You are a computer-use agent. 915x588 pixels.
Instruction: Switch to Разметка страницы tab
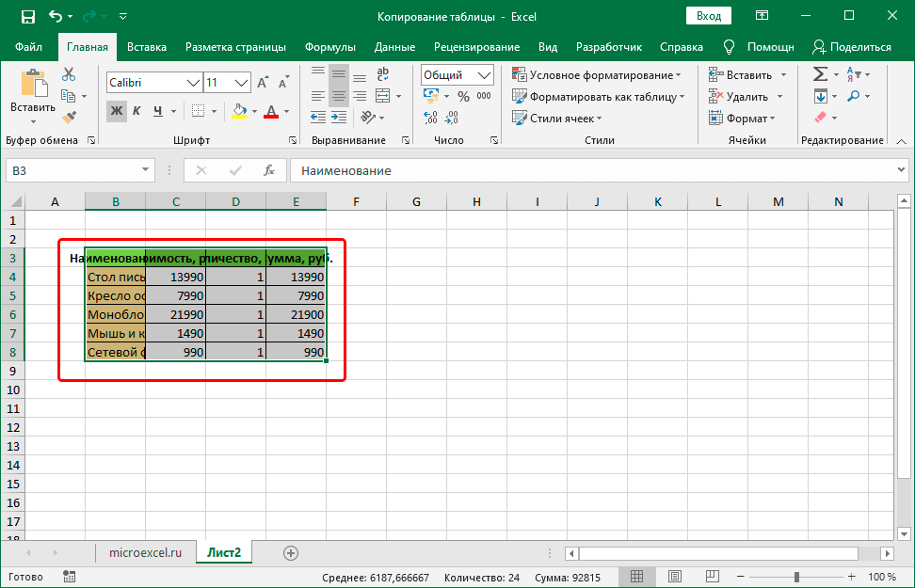click(235, 47)
